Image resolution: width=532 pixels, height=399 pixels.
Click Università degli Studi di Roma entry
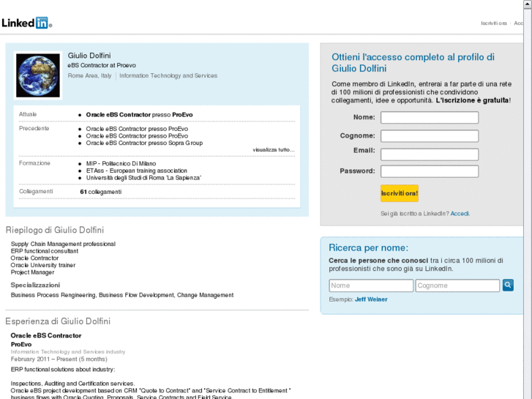coord(143,178)
